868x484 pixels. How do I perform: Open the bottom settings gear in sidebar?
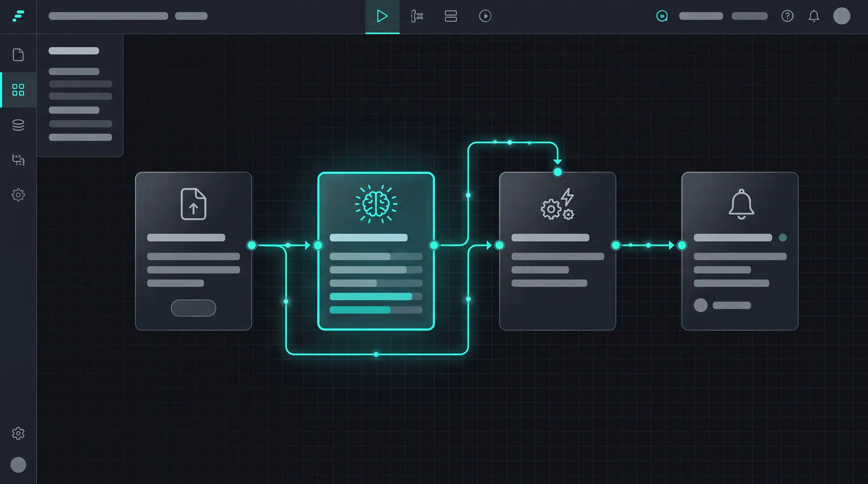coord(18,433)
